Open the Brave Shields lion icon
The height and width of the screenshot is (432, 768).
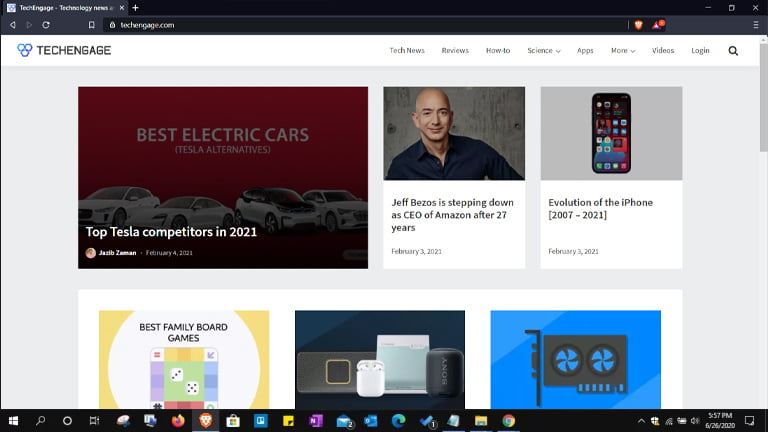click(x=638, y=25)
